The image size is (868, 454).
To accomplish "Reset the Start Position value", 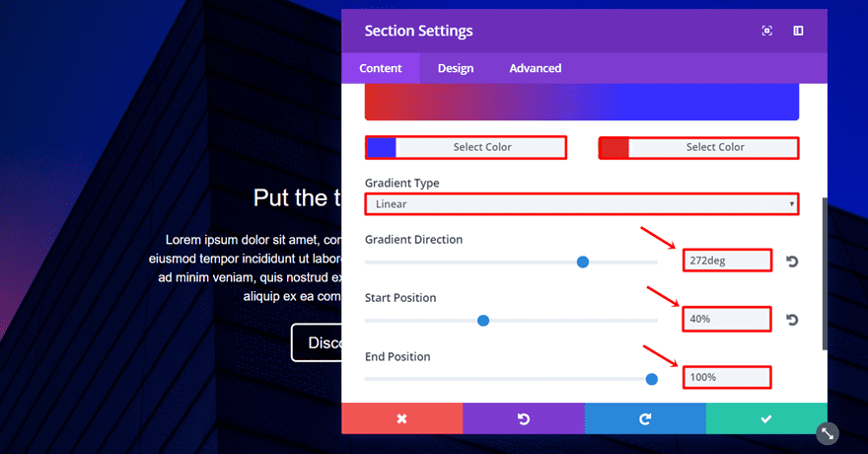I will pos(792,320).
